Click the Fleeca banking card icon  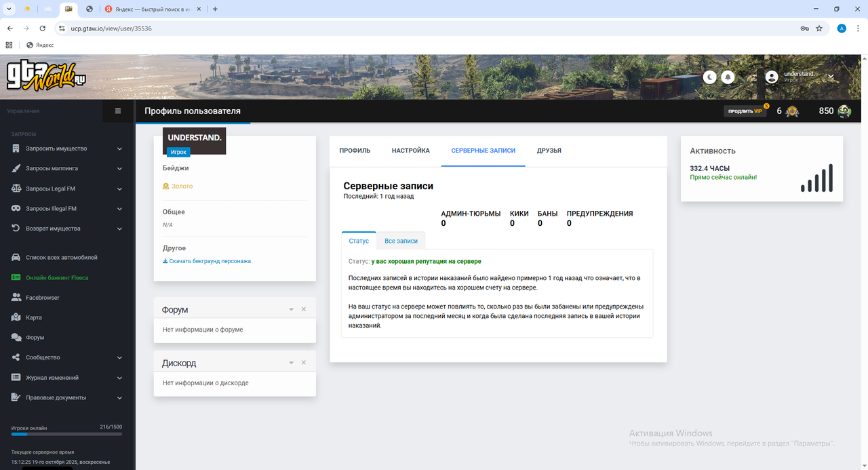pos(16,277)
